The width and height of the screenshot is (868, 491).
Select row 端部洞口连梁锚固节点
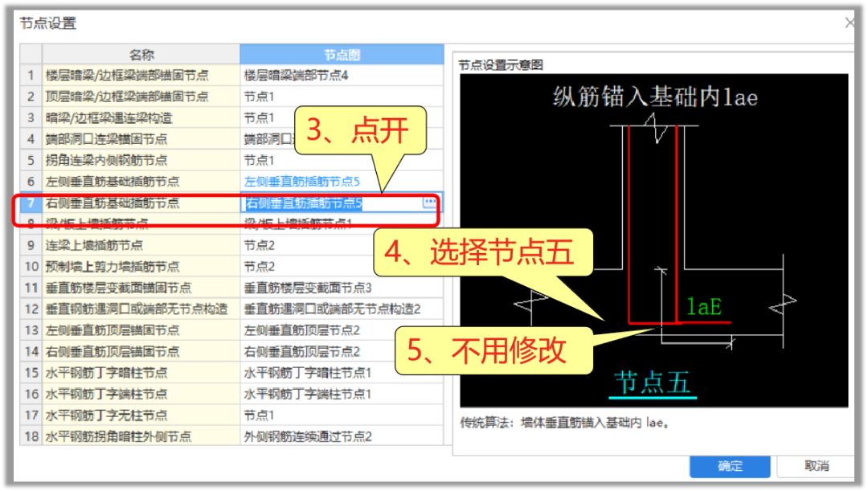[141, 139]
